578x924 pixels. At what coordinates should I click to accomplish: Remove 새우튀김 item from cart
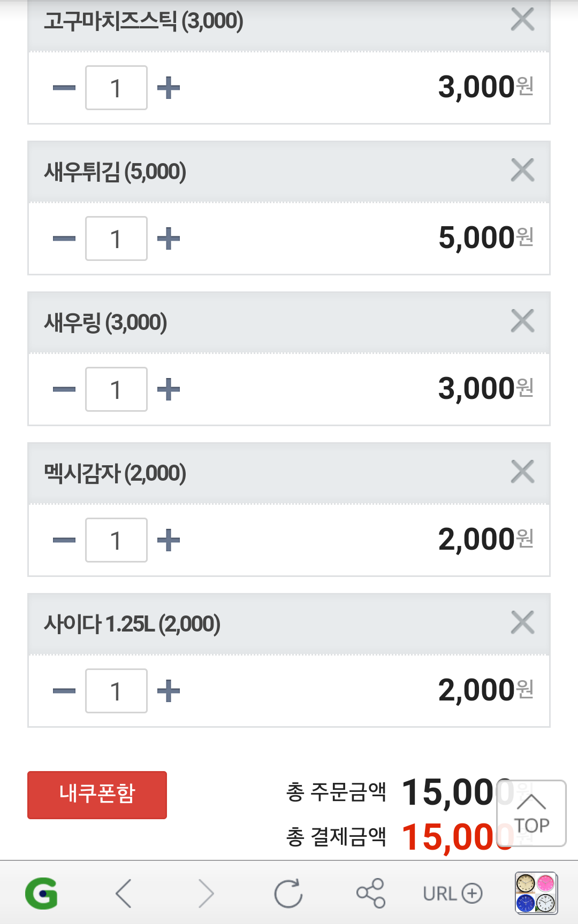click(522, 171)
